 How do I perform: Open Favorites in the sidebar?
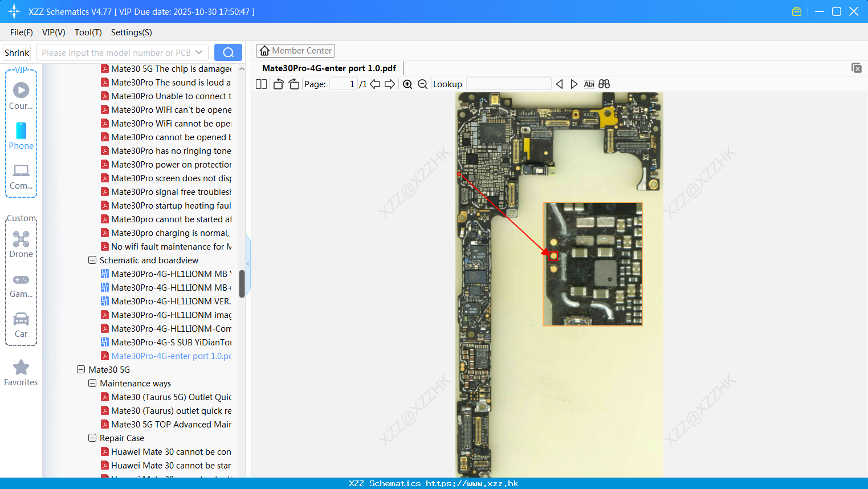(21, 373)
